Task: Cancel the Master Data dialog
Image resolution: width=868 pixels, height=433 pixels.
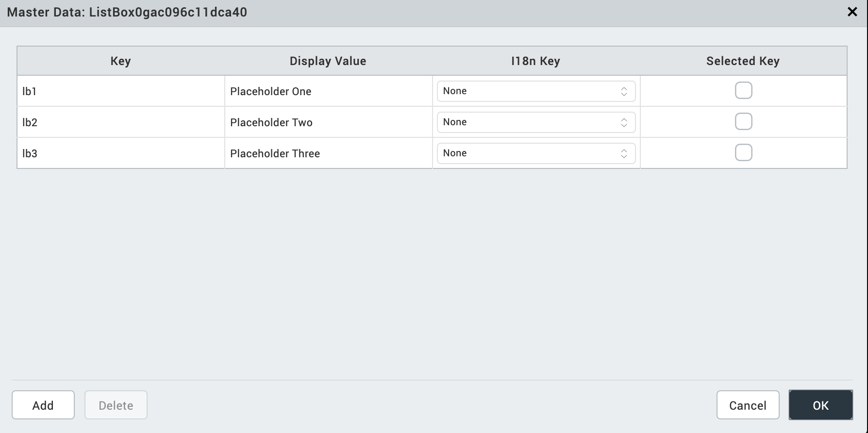Action: pyautogui.click(x=748, y=405)
